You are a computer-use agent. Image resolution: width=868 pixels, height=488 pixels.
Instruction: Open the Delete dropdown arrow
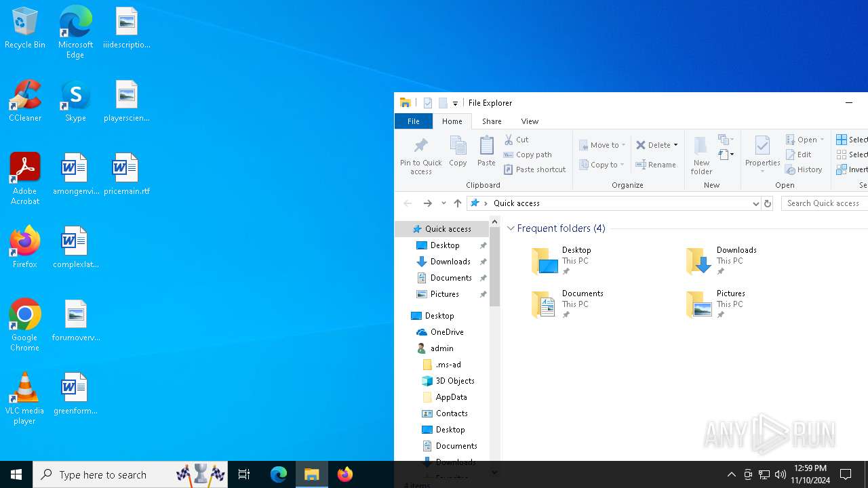click(x=675, y=145)
